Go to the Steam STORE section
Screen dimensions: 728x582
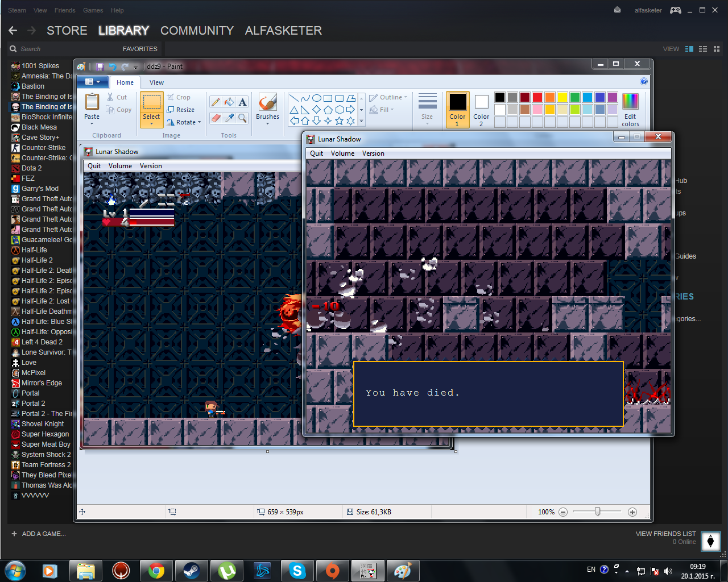(67, 31)
